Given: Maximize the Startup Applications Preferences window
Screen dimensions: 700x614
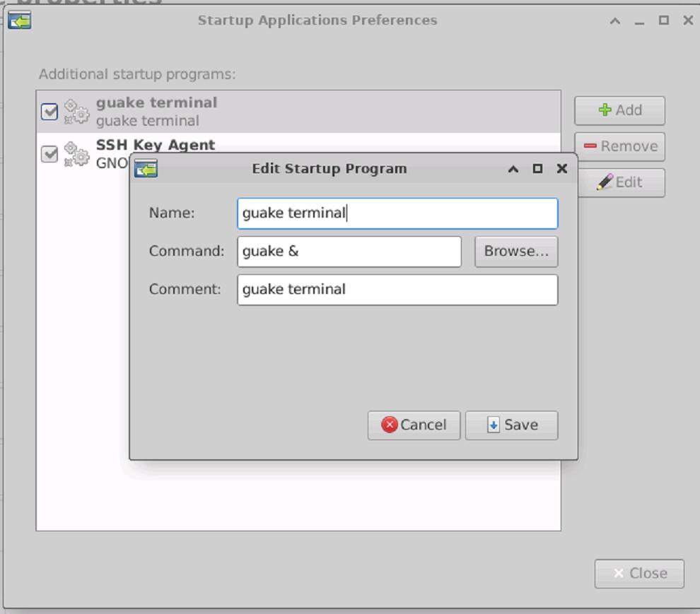Looking at the screenshot, I should click(x=664, y=20).
